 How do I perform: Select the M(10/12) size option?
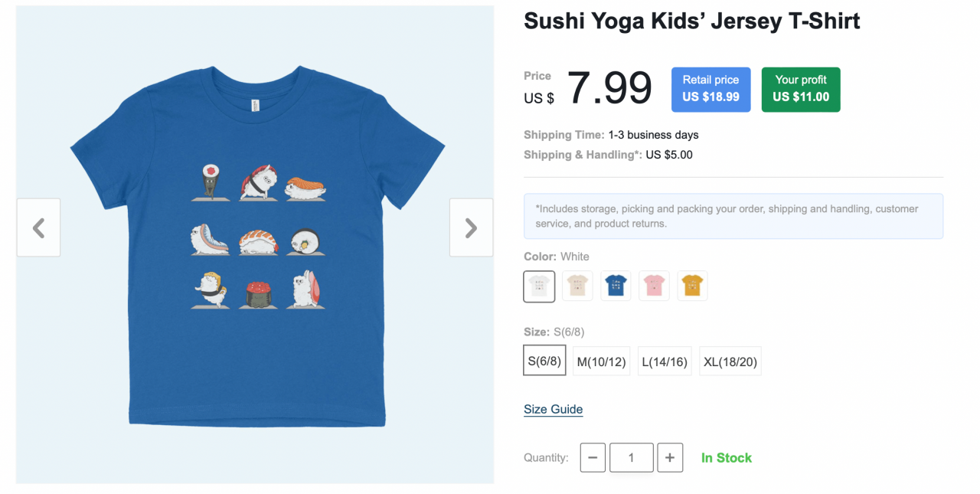(x=601, y=360)
